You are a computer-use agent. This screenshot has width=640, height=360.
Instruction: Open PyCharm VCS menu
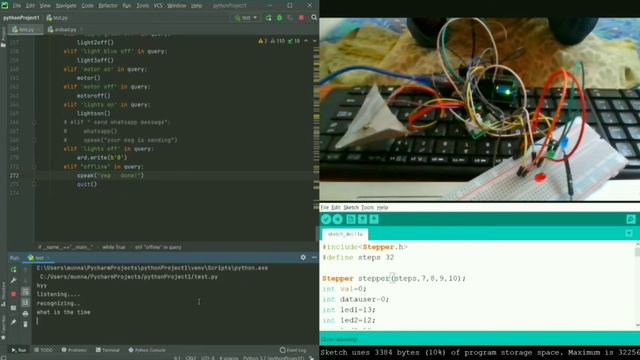[158, 6]
